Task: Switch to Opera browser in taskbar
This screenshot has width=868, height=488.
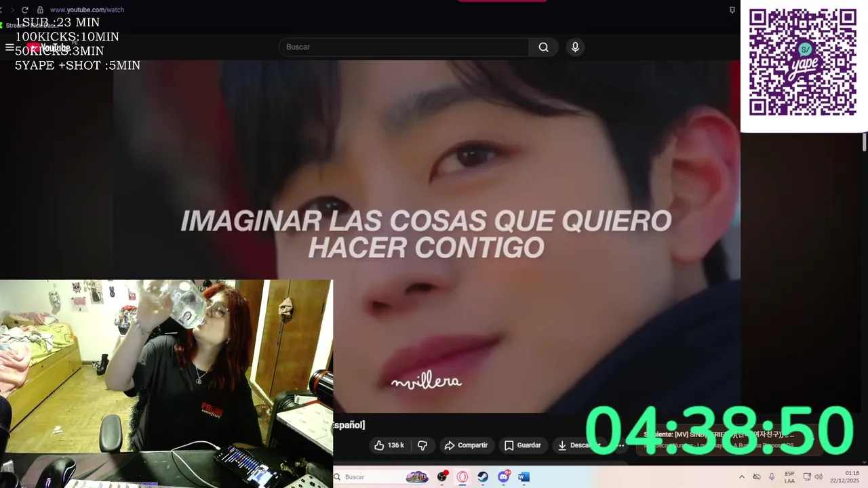Action: click(x=462, y=477)
